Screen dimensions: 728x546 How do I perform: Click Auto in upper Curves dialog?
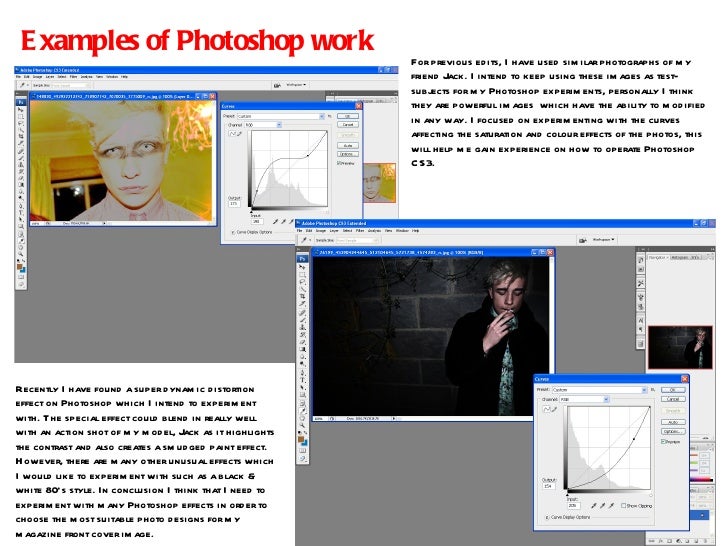[348, 145]
